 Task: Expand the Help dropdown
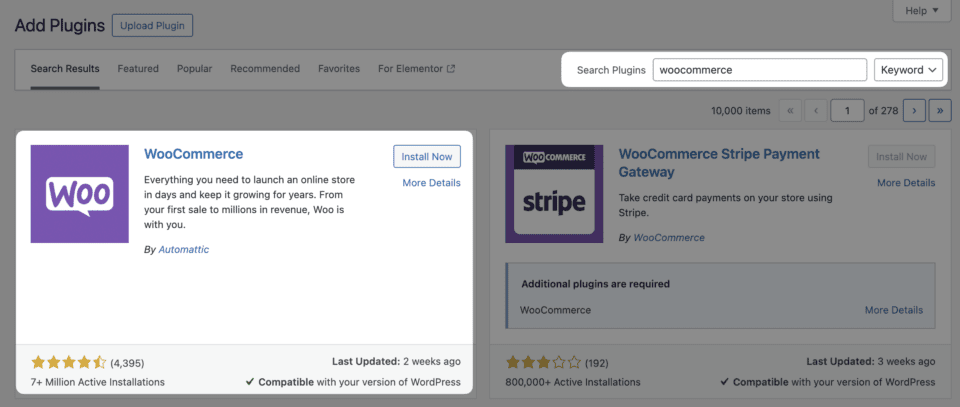tap(921, 11)
